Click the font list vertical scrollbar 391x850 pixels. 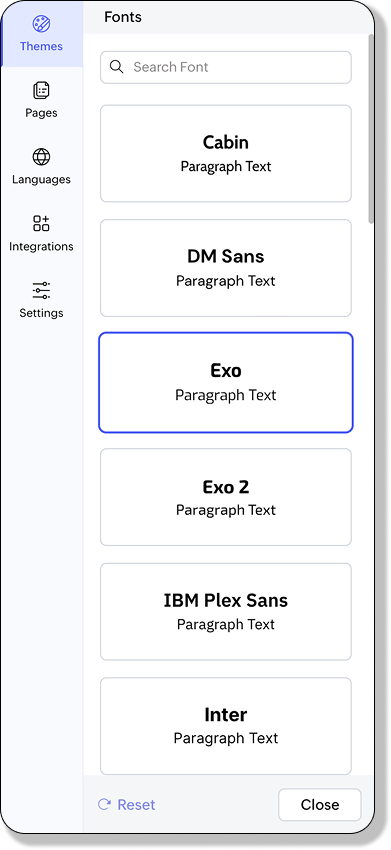371,129
